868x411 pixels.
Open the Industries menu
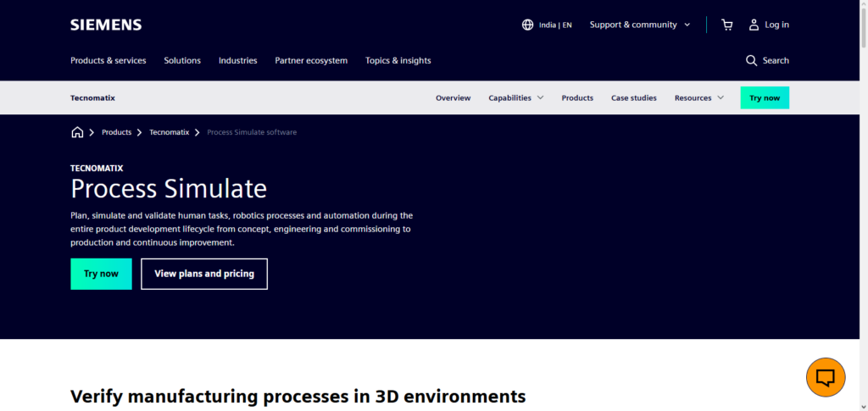coord(237,60)
